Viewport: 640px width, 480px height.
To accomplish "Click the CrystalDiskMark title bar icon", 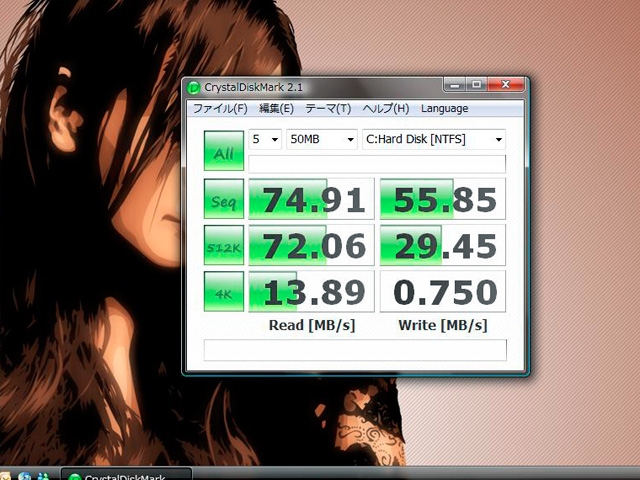I will [x=193, y=87].
